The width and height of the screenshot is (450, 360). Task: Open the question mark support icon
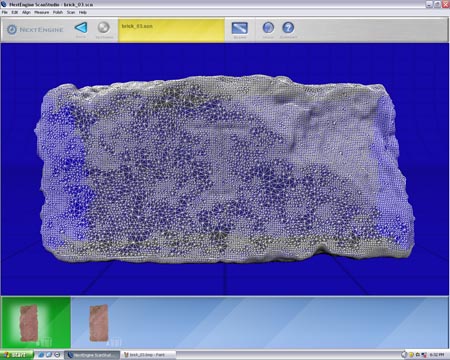[288, 27]
